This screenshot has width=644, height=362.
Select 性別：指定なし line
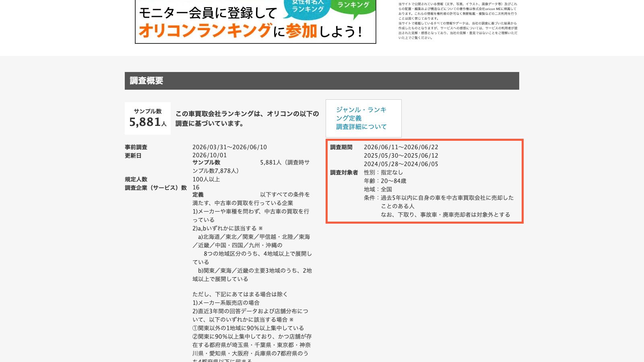(384, 173)
